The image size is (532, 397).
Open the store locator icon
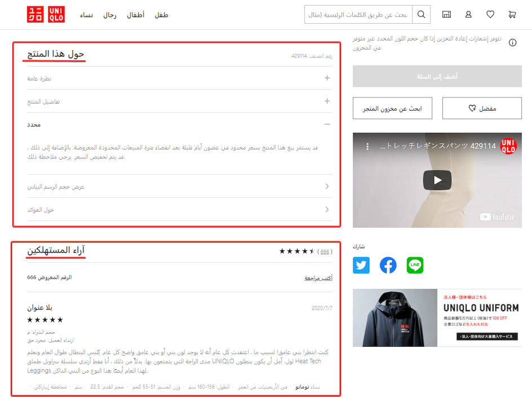point(446,14)
